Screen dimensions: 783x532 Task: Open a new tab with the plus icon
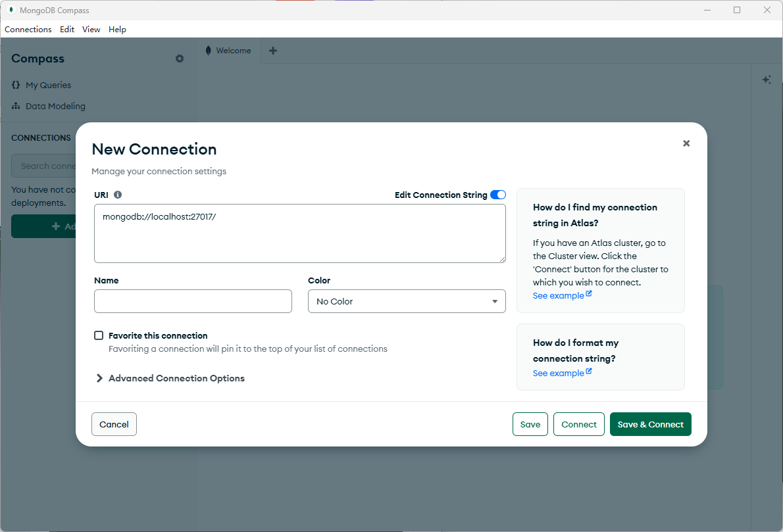coord(272,50)
